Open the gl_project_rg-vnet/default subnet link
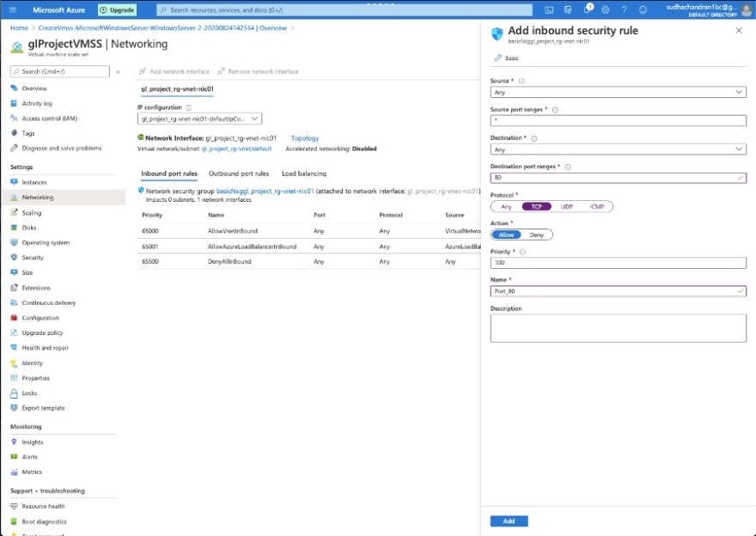Image resolution: width=756 pixels, height=536 pixels. click(236, 149)
